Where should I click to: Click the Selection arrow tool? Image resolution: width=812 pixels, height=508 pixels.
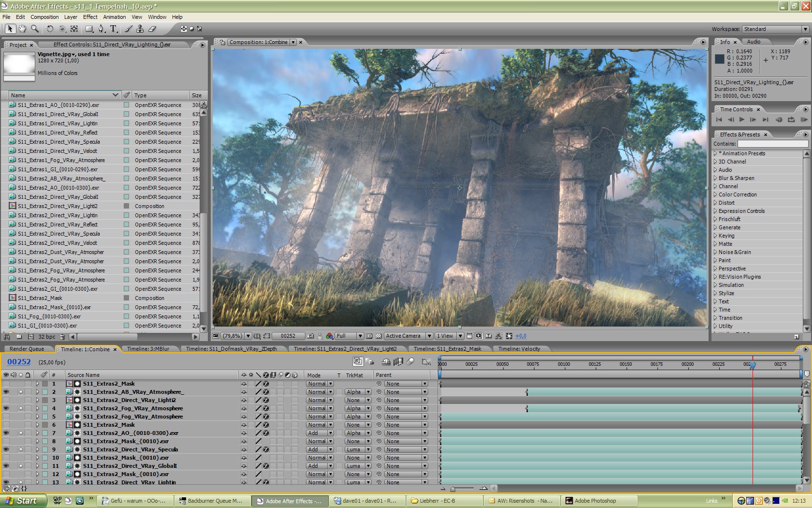(10, 29)
